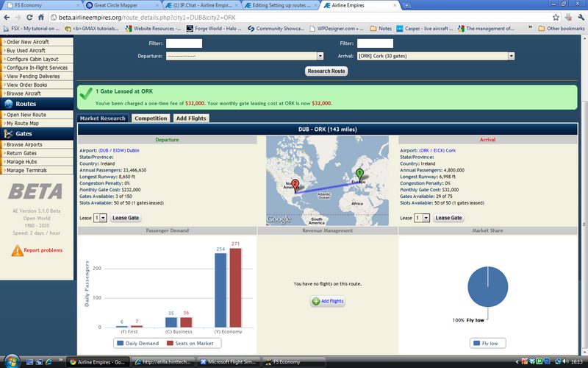
Task: Open the FS Economy taskbar button
Action: (293, 362)
